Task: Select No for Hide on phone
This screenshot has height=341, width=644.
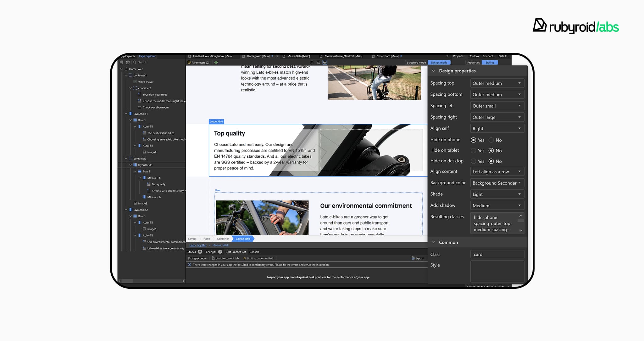Action: click(x=491, y=140)
